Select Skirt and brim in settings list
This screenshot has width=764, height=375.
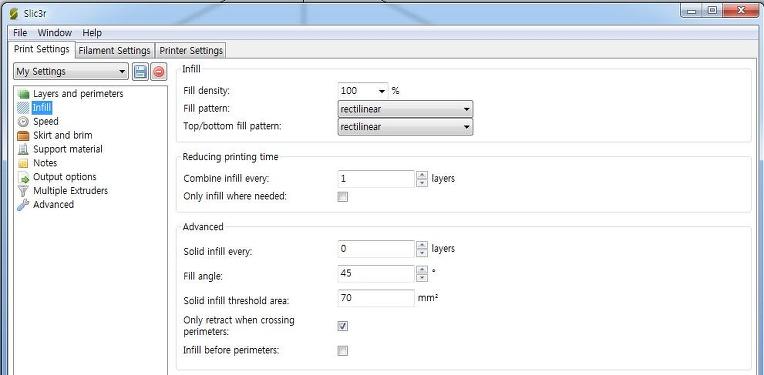(x=62, y=135)
